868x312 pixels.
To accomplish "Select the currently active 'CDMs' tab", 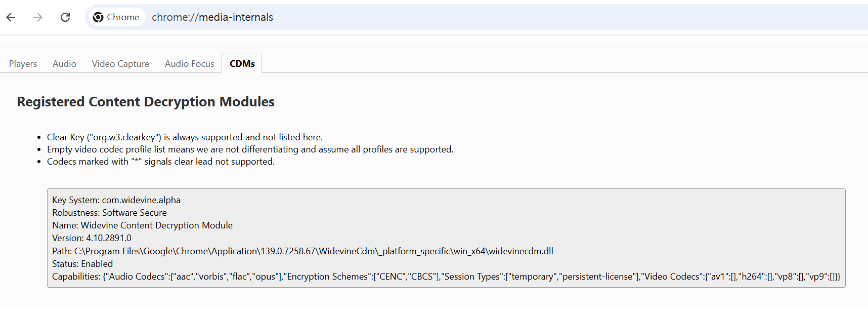I will (241, 63).
